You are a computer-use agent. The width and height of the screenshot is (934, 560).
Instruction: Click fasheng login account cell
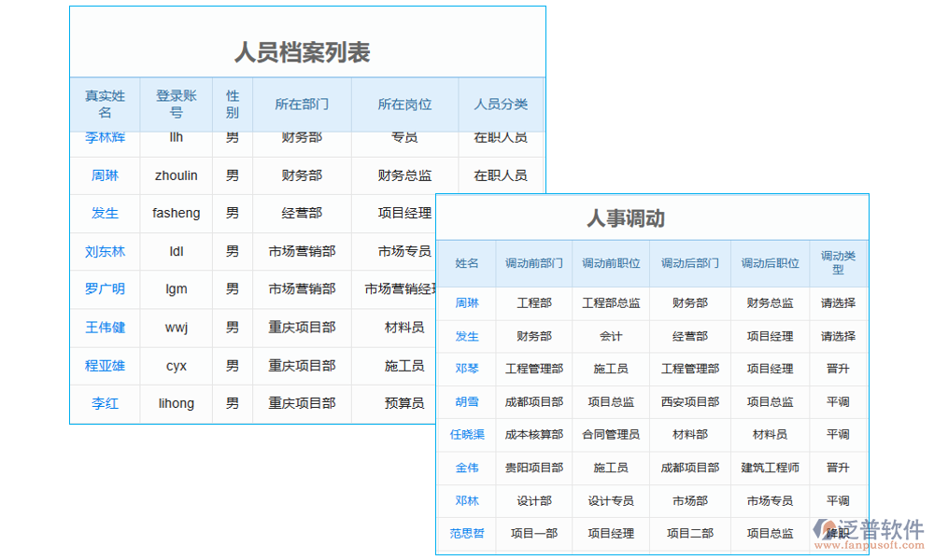(x=177, y=213)
